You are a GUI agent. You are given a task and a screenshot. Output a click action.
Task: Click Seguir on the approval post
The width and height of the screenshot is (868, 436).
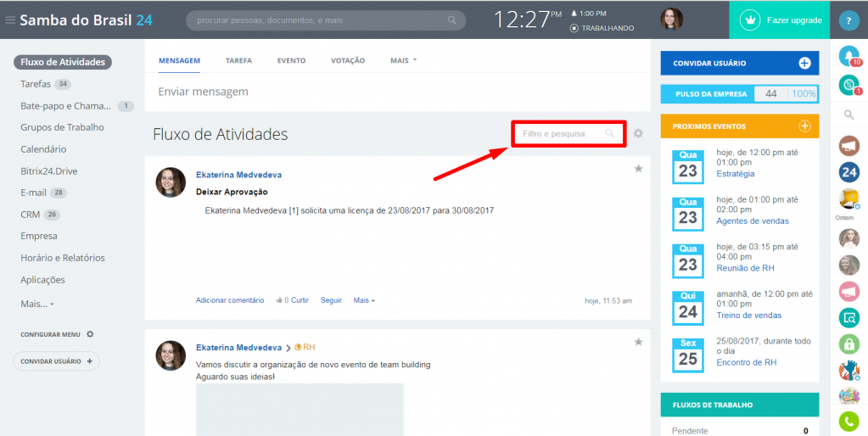(x=331, y=300)
